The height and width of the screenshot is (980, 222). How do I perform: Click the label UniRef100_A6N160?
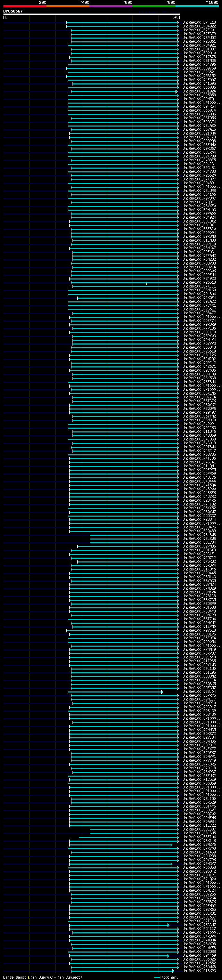pos(199,290)
